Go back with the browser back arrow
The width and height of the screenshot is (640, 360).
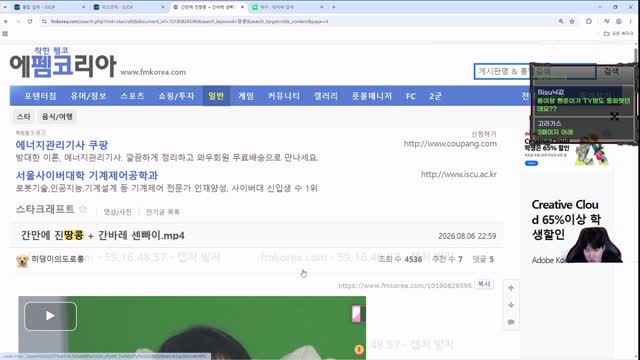tap(6, 21)
